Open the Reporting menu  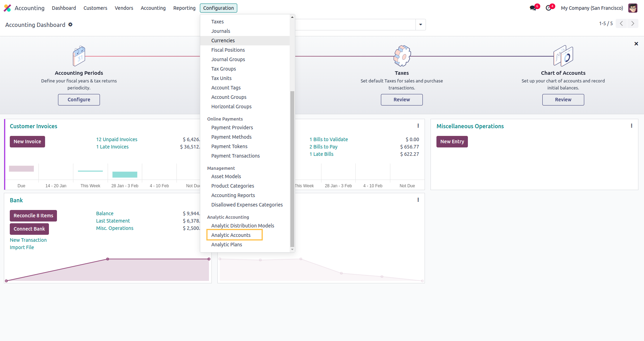pyautogui.click(x=184, y=8)
